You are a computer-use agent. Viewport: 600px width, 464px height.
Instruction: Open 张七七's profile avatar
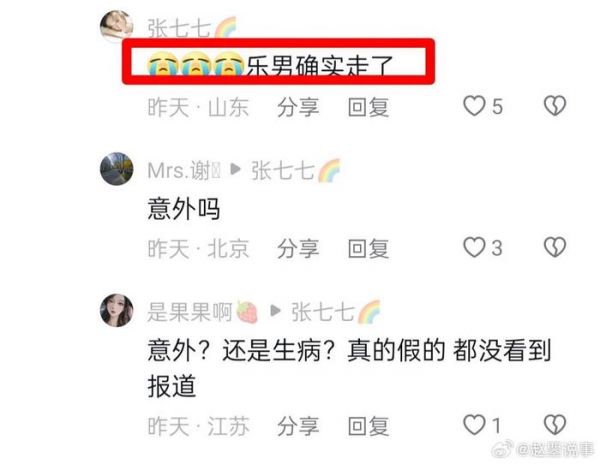116,26
